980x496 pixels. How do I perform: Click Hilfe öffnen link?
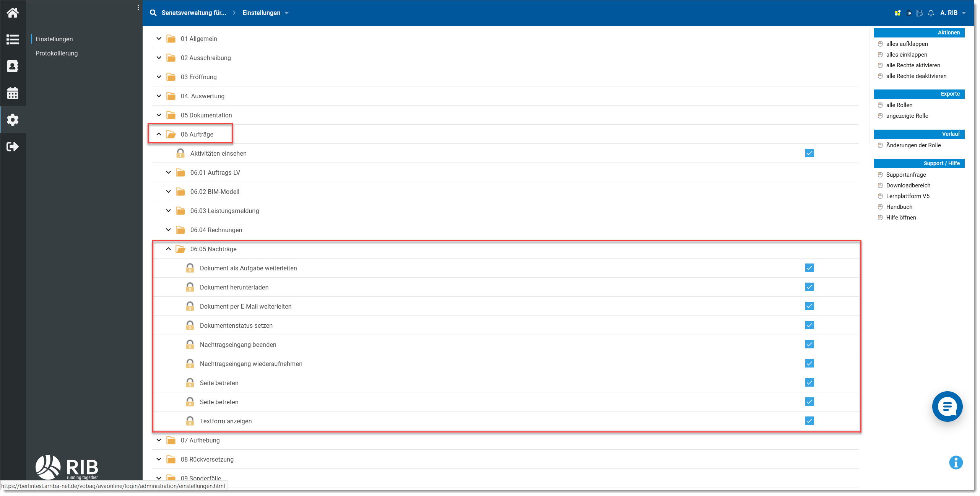click(x=901, y=218)
